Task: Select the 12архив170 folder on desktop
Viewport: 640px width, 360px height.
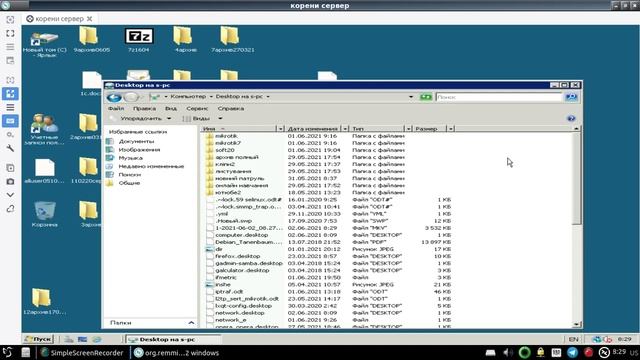Action: click(44, 302)
